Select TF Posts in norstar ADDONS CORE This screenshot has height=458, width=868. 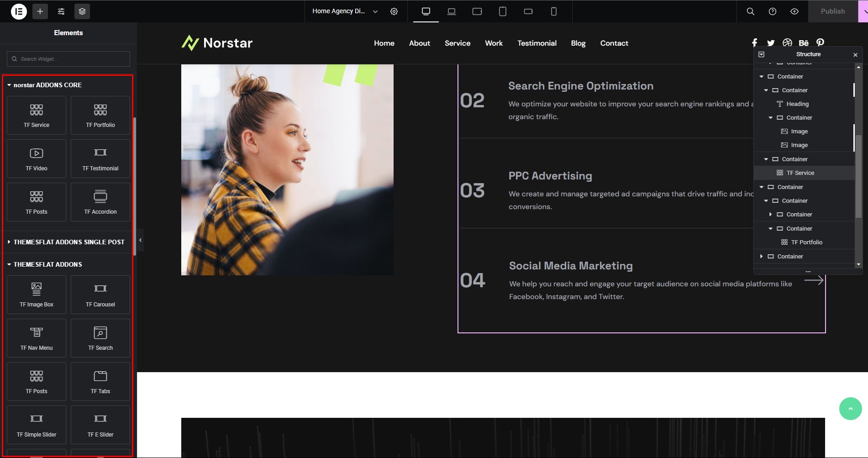click(37, 202)
